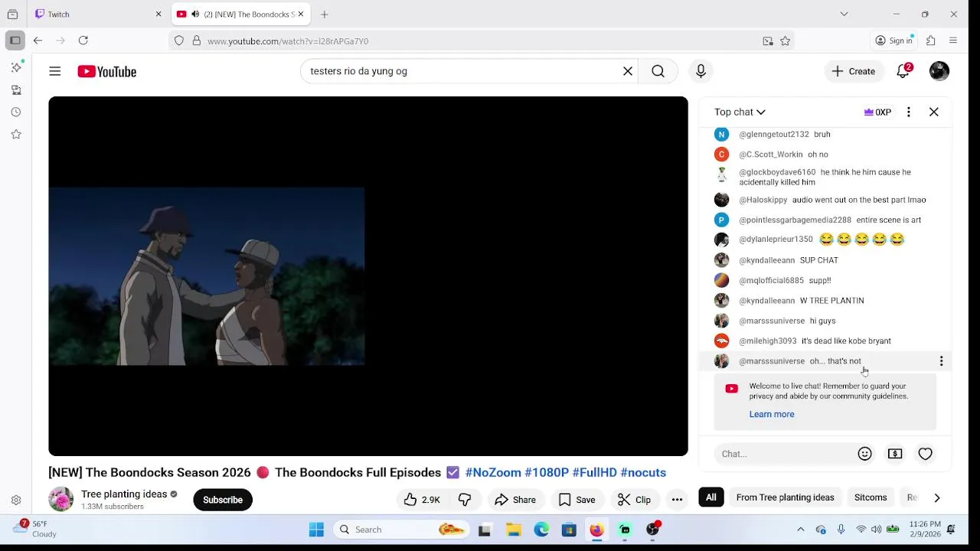This screenshot has height=551, width=980.
Task: Save the video to a playlist
Action: coord(577,500)
